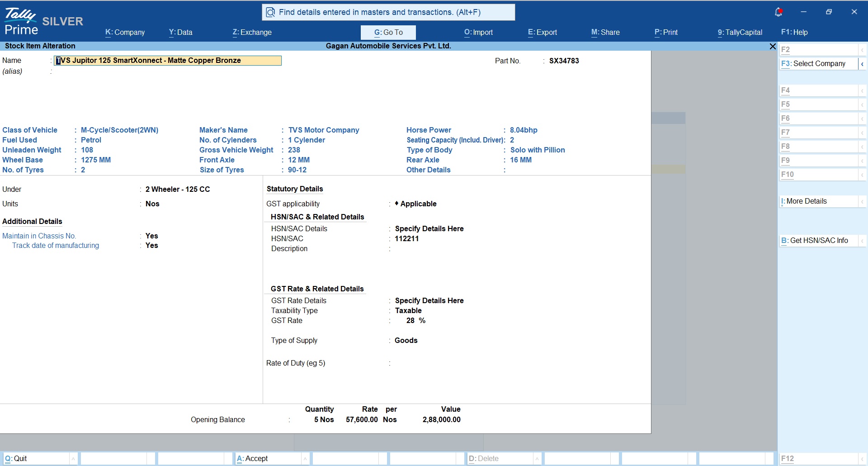The height and width of the screenshot is (466, 868).
Task: Click Maker's Name value TVS Motor Company
Action: 324,130
